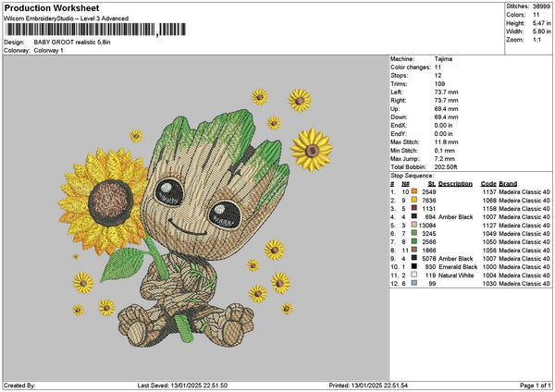
Task: Select the Stitches value 38999
Action: point(541,6)
